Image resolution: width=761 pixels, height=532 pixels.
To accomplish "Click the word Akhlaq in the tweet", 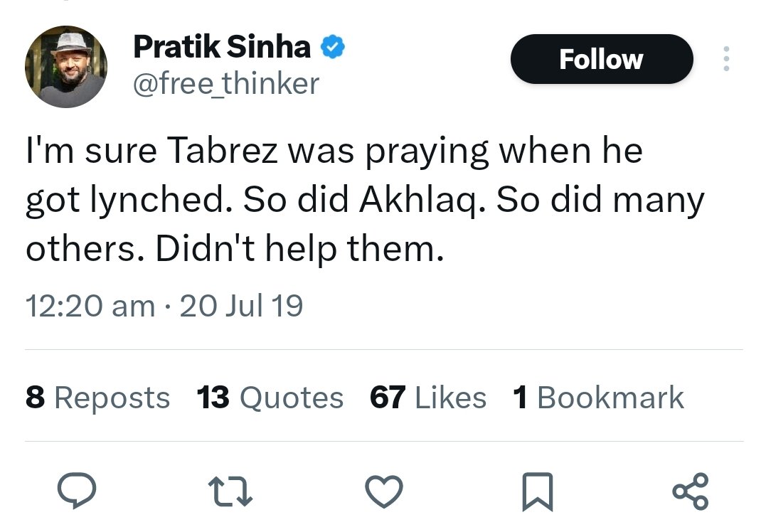I will click(x=422, y=201).
